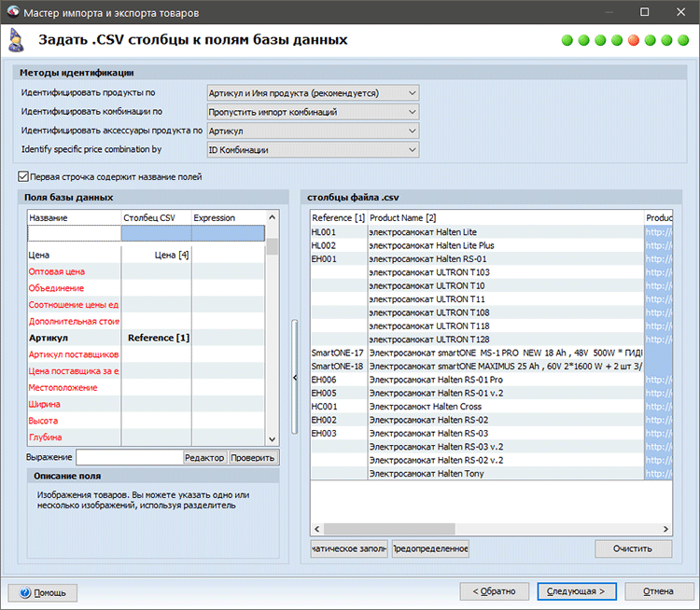
Task: Open 'Идентифицировать аксессуары продукта по' dropdown
Action: (313, 132)
